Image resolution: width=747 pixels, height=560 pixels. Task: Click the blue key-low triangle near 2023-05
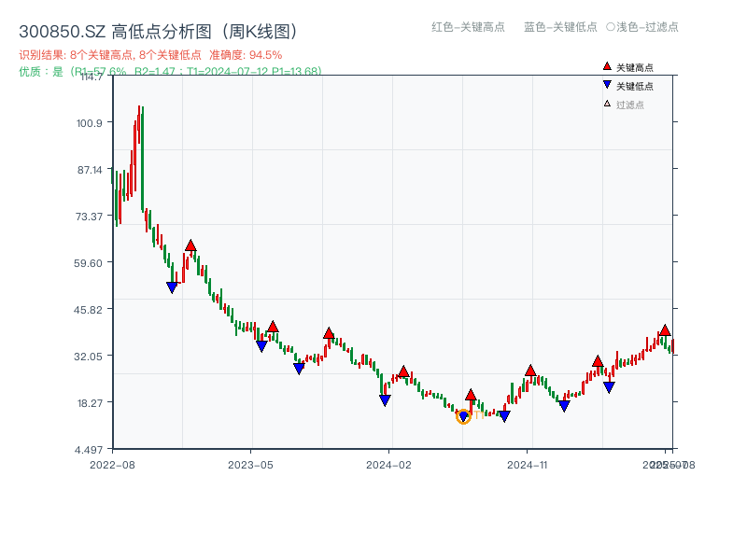point(261,344)
